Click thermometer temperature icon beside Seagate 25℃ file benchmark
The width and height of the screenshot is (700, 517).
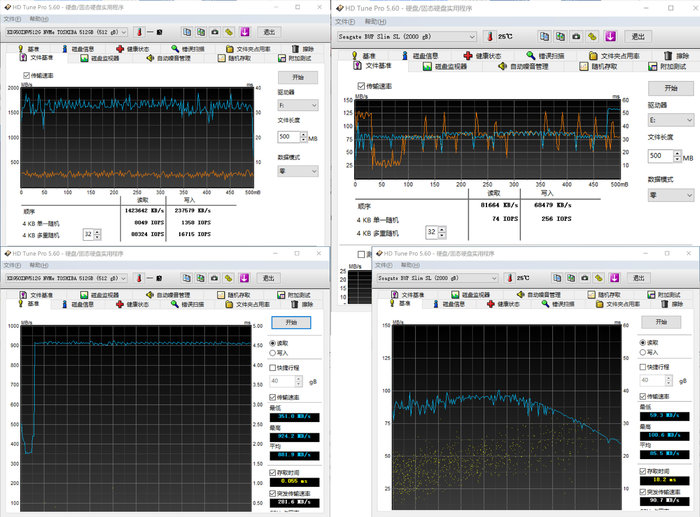coord(488,36)
